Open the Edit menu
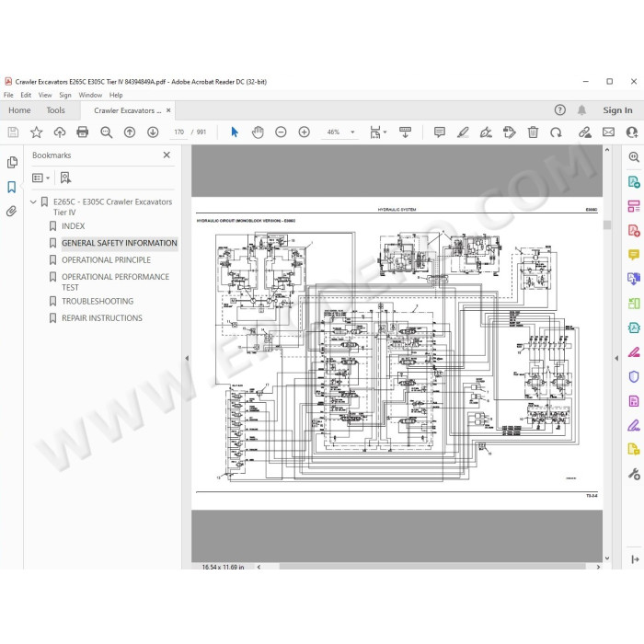This screenshot has width=644, height=644. click(26, 95)
